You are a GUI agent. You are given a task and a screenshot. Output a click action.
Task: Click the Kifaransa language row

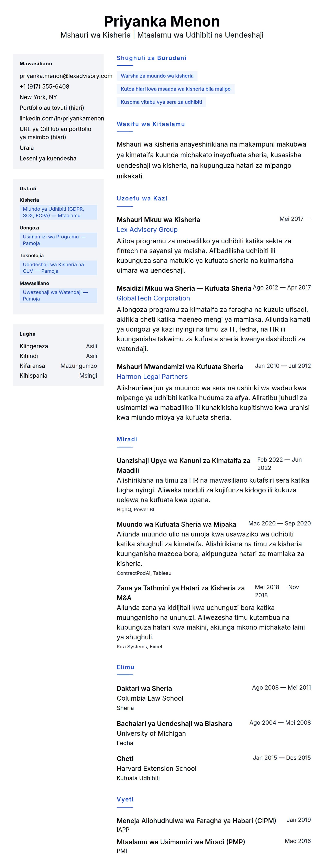pos(58,366)
